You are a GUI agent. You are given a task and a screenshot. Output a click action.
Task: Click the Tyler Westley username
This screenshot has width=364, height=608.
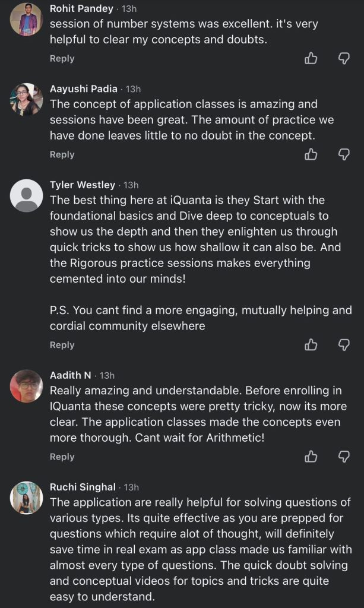(84, 185)
